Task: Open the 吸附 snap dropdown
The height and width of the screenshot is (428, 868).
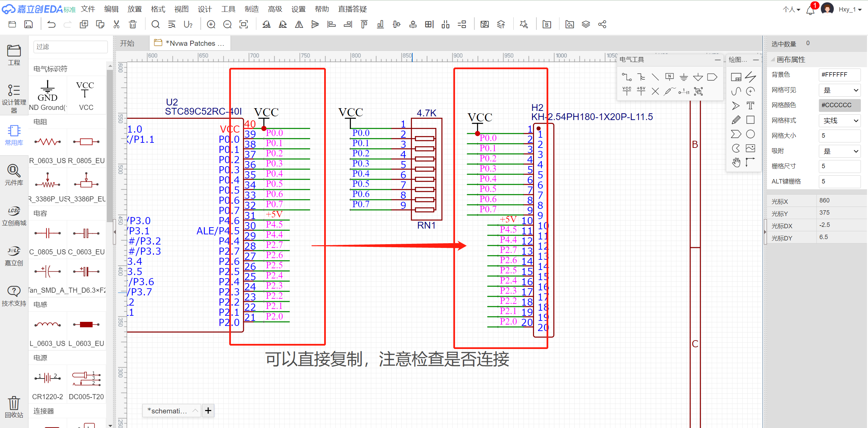Action: pos(840,151)
